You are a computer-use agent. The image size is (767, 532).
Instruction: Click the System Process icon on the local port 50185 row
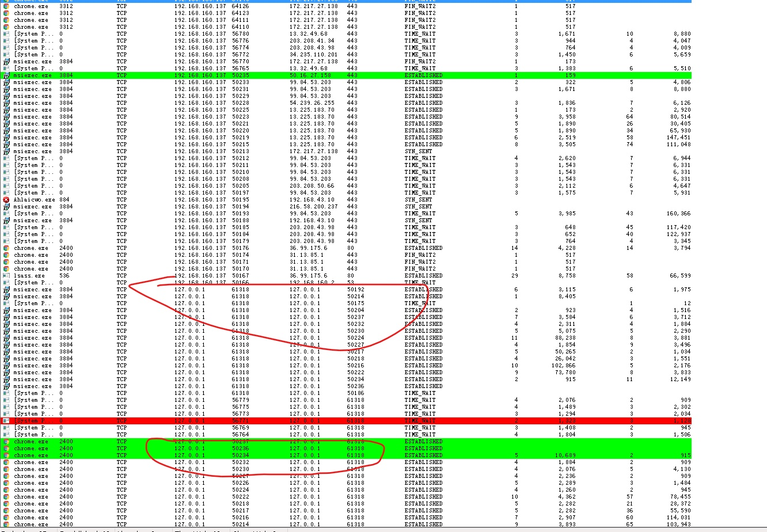click(6, 227)
